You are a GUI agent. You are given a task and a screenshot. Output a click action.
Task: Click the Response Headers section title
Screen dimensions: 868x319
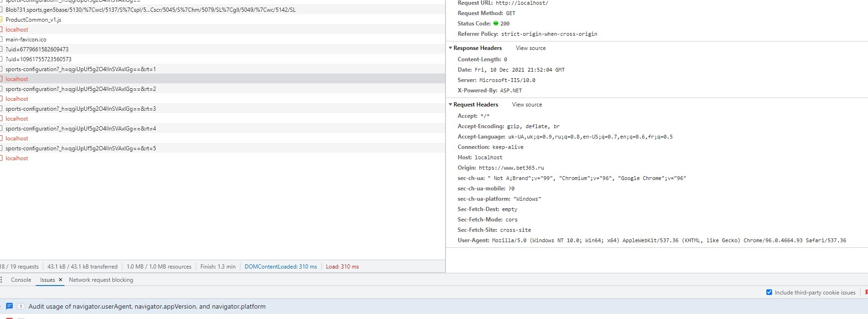coord(478,48)
